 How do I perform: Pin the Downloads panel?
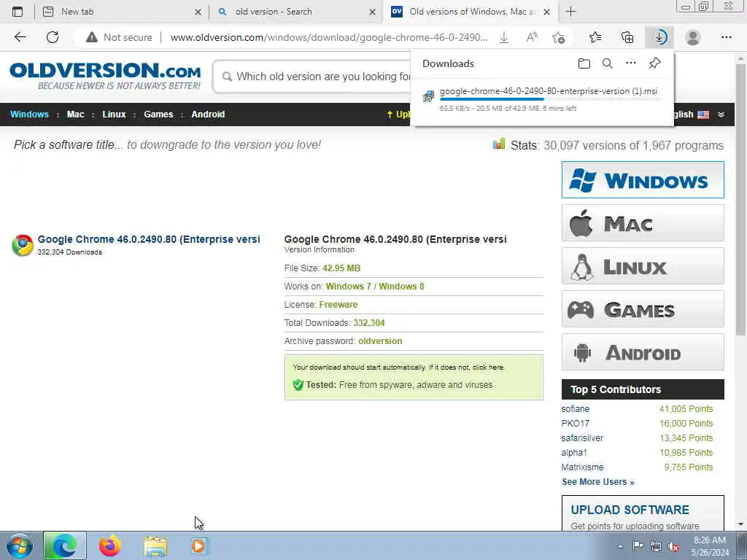pos(654,63)
